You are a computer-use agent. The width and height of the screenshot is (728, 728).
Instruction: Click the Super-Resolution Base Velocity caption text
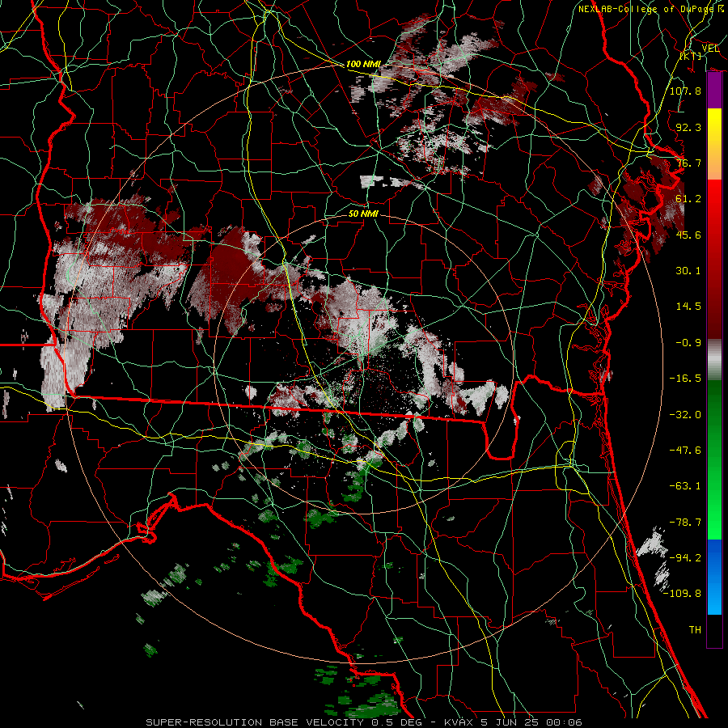[363, 722]
